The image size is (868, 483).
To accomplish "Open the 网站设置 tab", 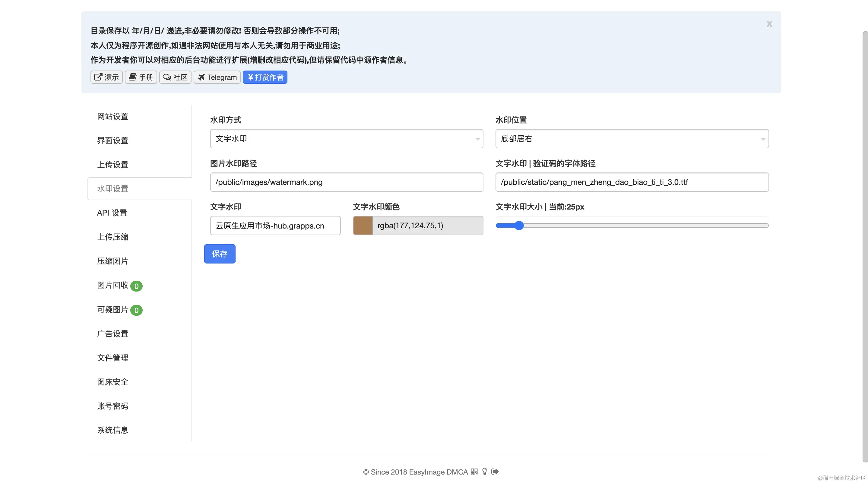I will [x=112, y=117].
